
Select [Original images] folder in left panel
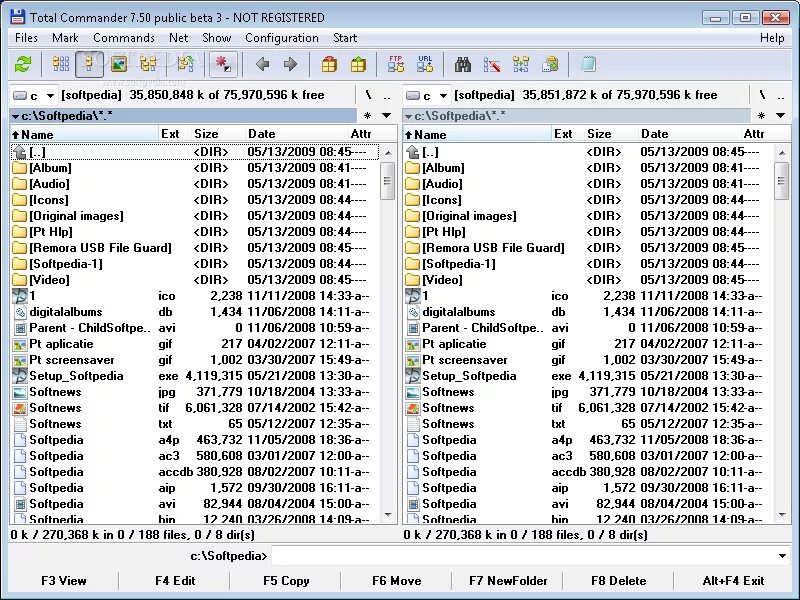(x=77, y=216)
